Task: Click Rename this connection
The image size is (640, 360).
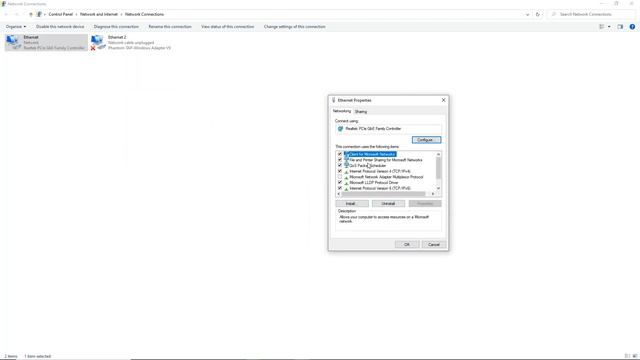Action: click(x=170, y=27)
